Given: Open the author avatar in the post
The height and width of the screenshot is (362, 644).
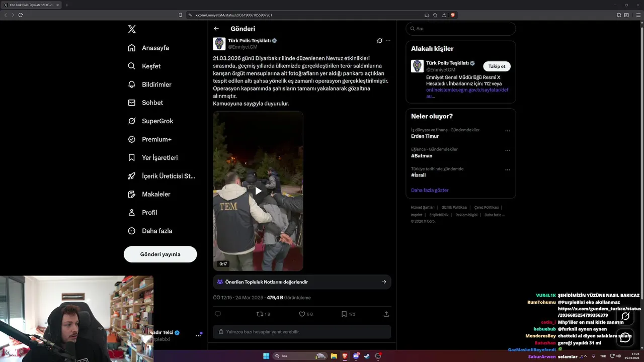Looking at the screenshot, I should click(219, 44).
